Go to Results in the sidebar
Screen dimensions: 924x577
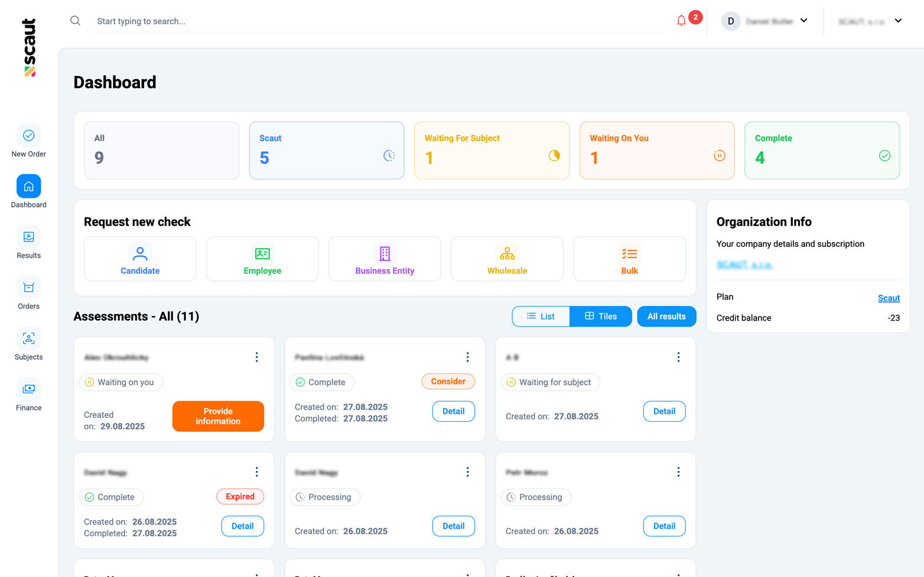28,237
